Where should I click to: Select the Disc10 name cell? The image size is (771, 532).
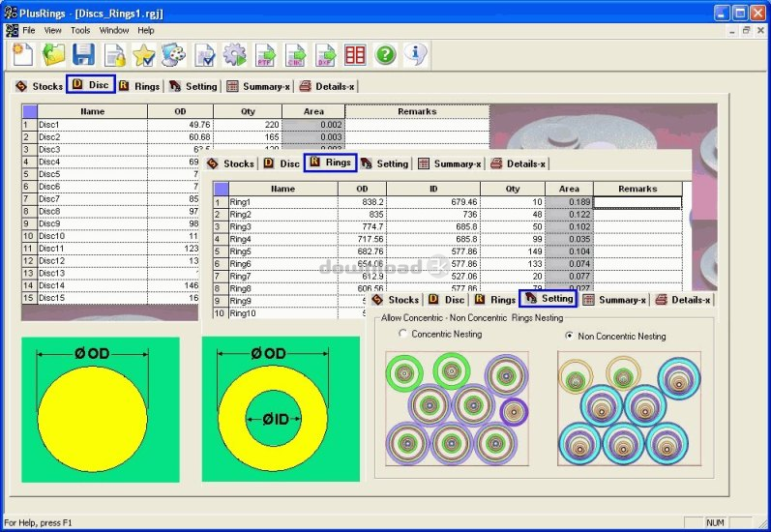93,236
